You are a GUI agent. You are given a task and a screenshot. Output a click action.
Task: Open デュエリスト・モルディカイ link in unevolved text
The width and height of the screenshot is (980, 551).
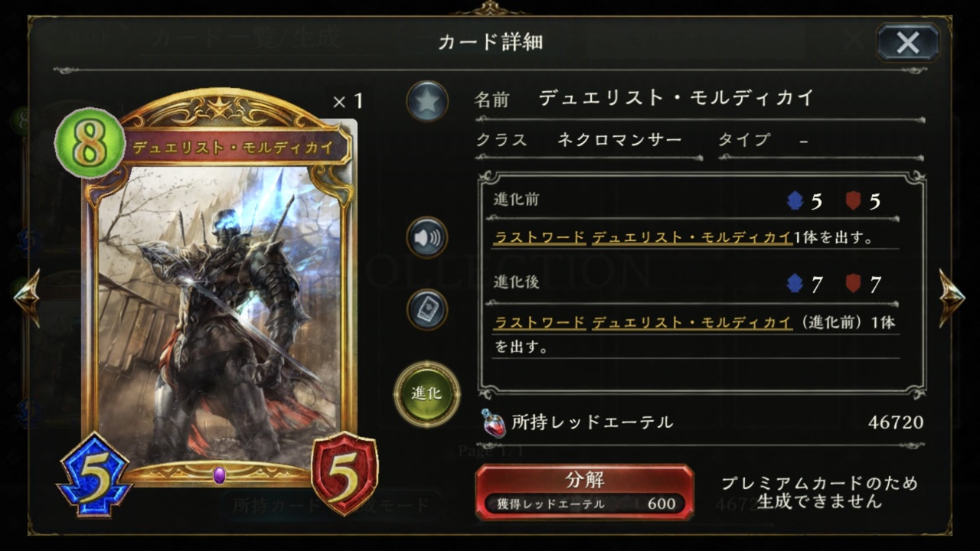point(692,237)
